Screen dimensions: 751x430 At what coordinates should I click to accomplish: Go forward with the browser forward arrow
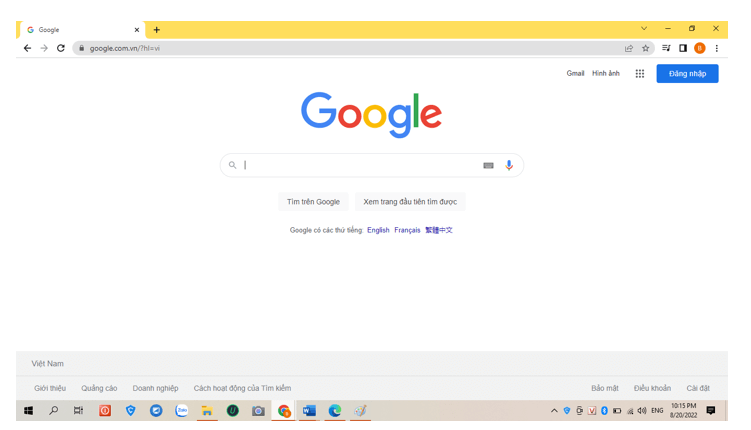click(44, 48)
